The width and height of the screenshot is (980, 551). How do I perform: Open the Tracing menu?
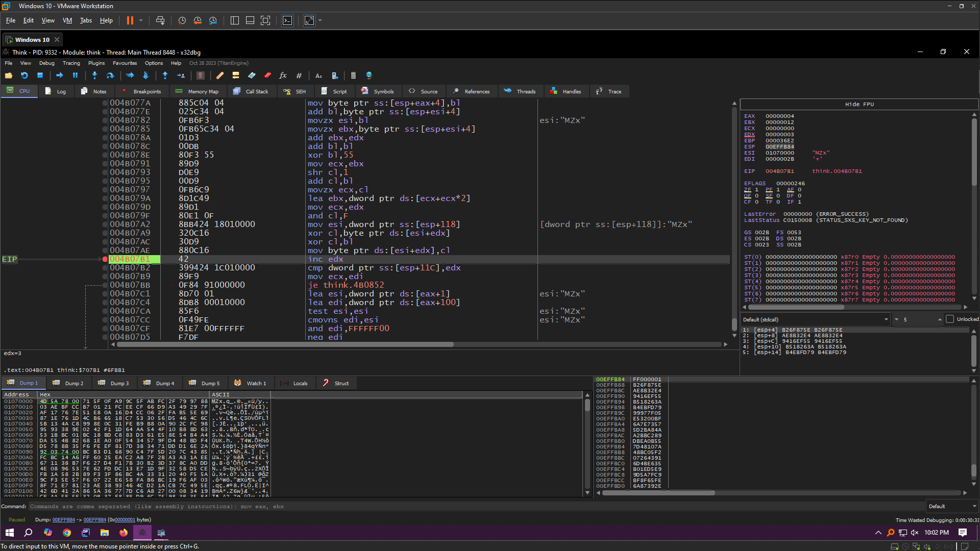click(71, 63)
